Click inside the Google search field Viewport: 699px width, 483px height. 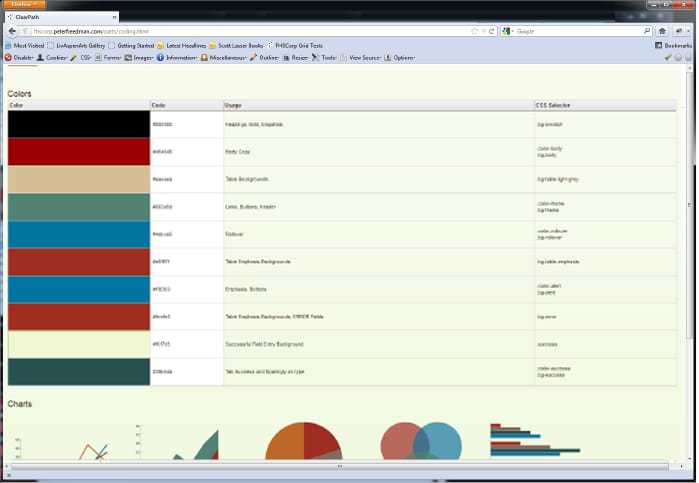coord(578,31)
